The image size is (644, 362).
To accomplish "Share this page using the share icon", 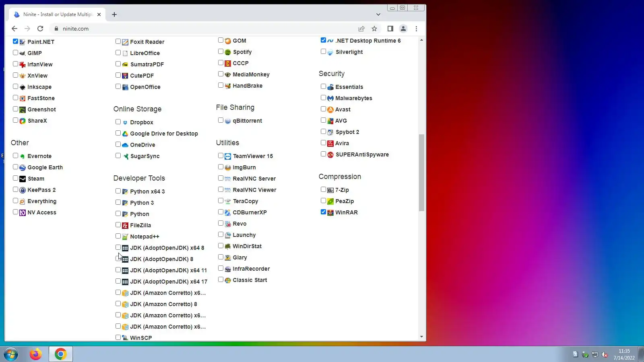I will (x=361, y=29).
